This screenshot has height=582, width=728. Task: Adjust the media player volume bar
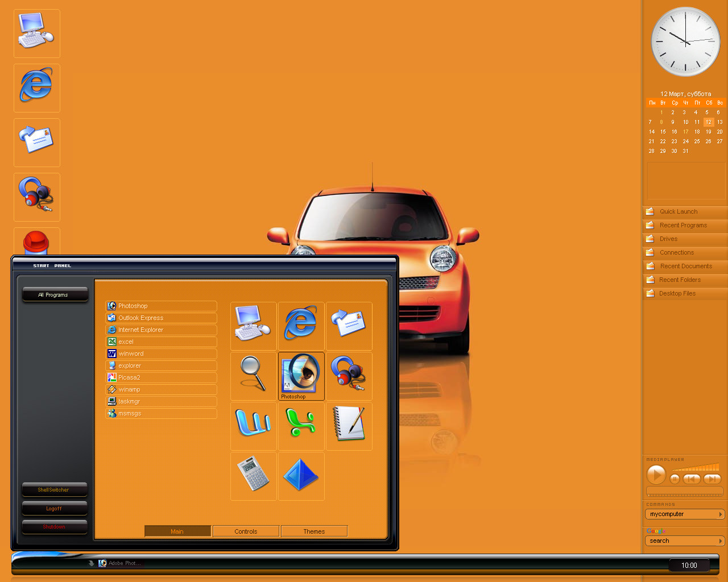pos(695,468)
